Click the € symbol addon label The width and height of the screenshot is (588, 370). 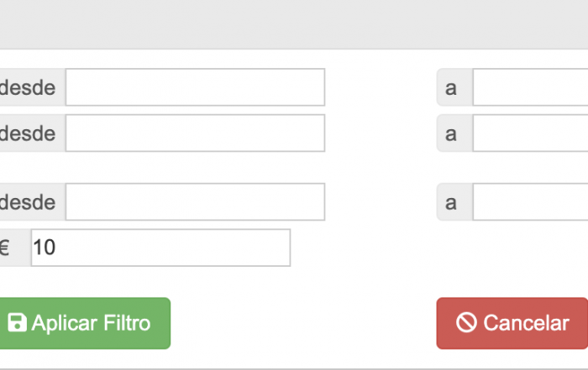click(x=7, y=248)
